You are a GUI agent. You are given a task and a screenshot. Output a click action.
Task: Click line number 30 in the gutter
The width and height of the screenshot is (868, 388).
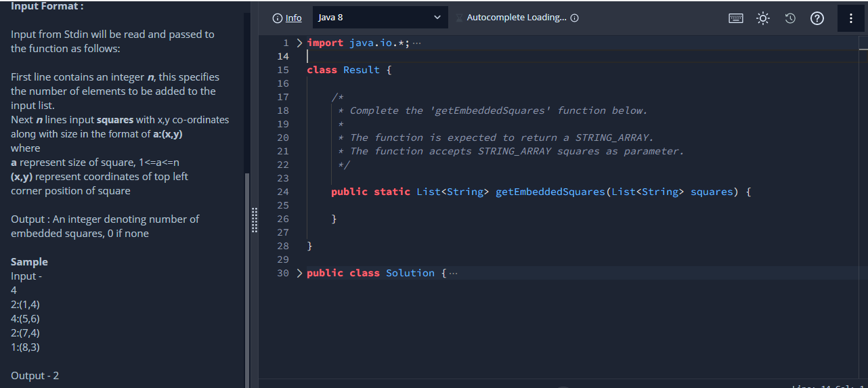pyautogui.click(x=283, y=273)
